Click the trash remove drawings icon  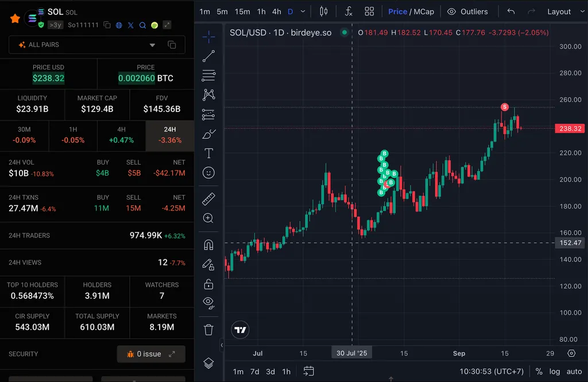208,330
